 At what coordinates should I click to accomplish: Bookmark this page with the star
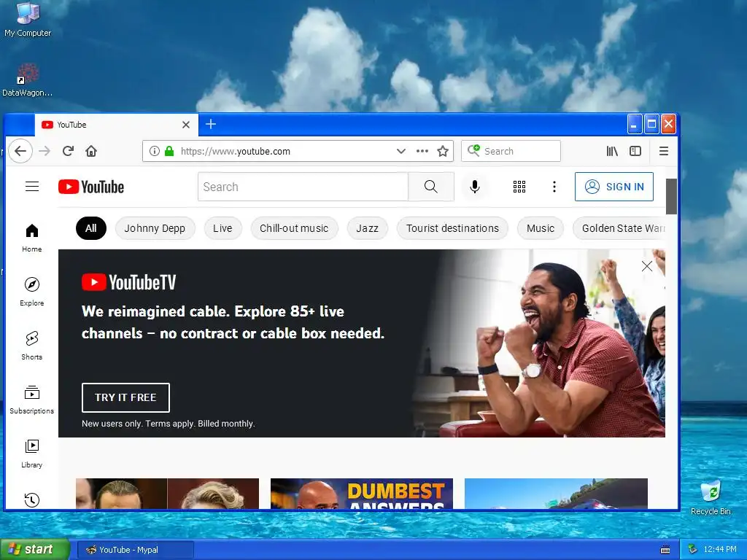(x=443, y=151)
